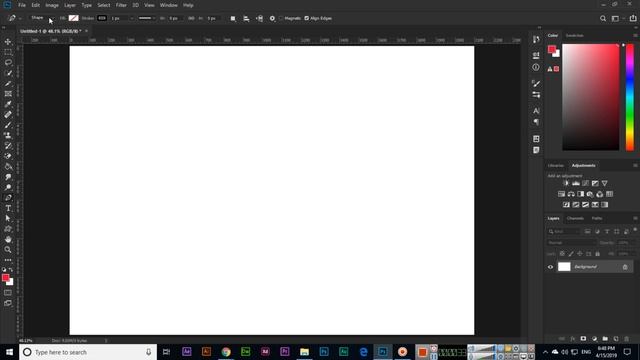Select the Lasso tool

click(x=8, y=62)
